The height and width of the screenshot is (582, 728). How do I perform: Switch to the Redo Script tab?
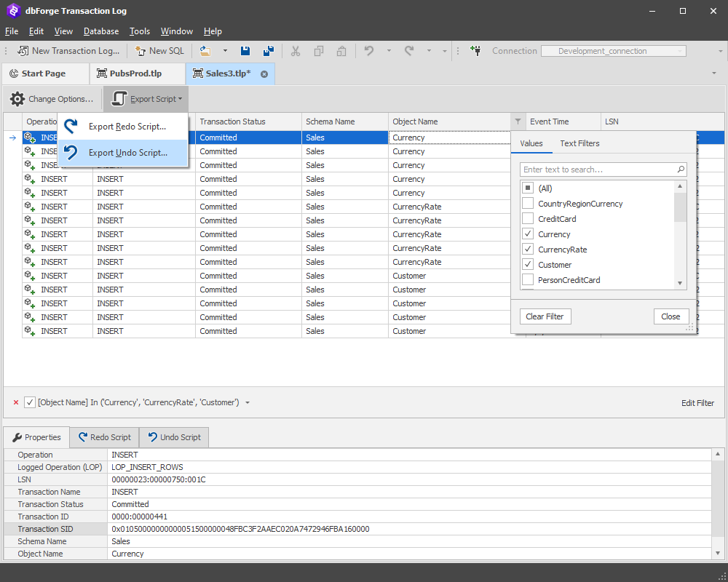pos(105,437)
